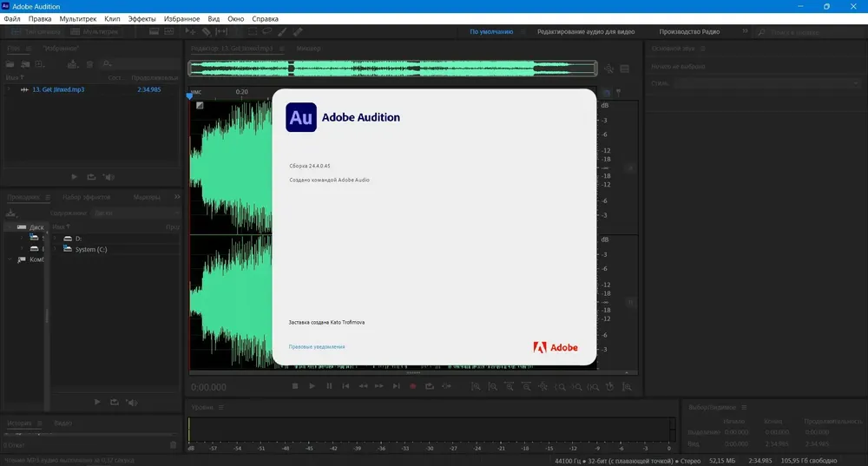868x466 pixels.
Task: Click the Pause button in the transport
Action: tap(329, 386)
